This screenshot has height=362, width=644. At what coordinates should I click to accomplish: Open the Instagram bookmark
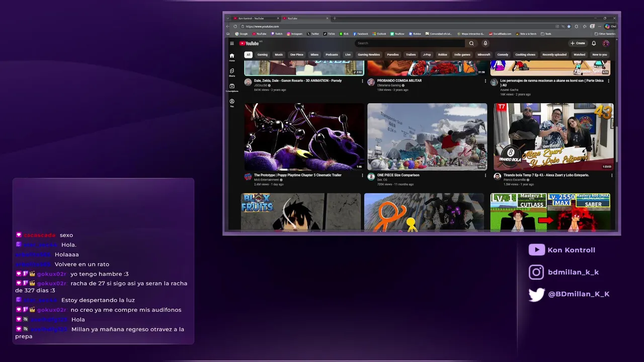[295, 34]
